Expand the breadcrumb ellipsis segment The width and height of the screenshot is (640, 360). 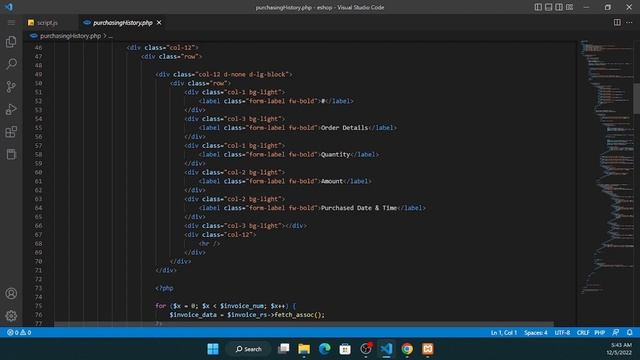click(x=110, y=36)
